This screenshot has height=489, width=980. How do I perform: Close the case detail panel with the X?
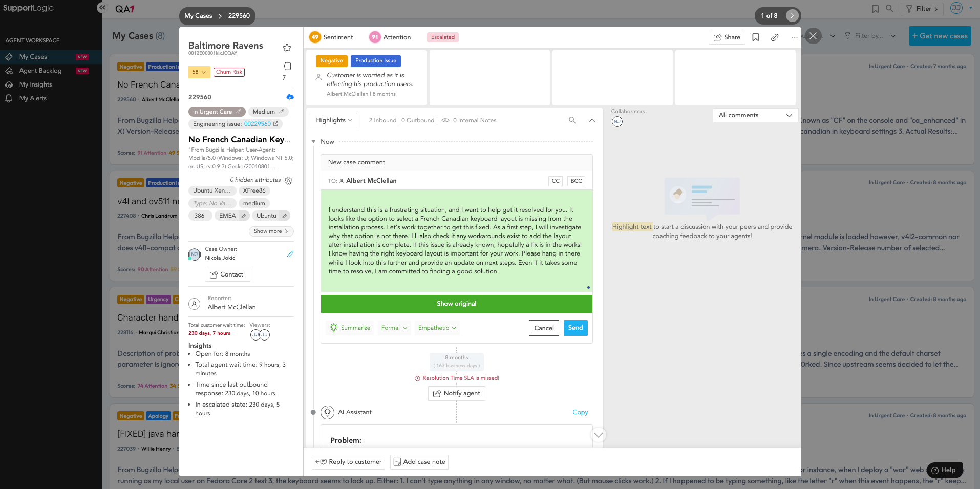click(x=813, y=36)
